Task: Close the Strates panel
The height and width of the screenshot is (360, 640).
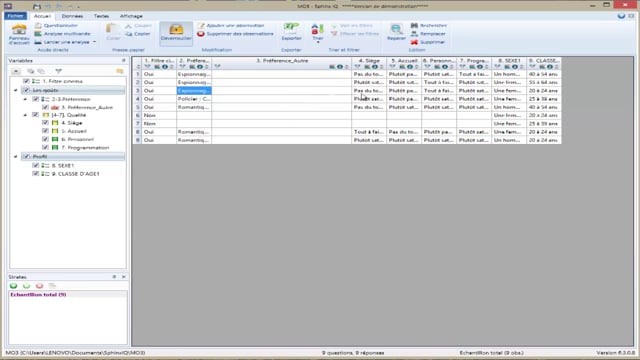Action: point(124,277)
